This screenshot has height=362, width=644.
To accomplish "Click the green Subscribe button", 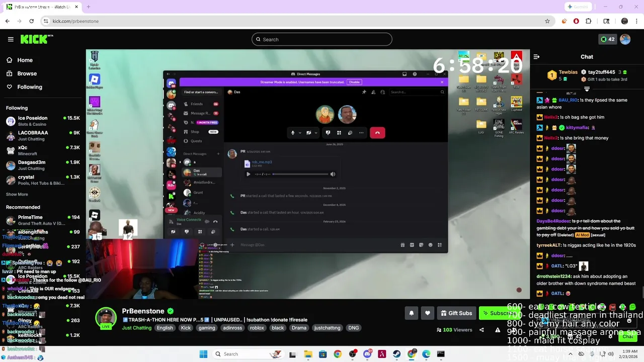I will tap(499, 313).
